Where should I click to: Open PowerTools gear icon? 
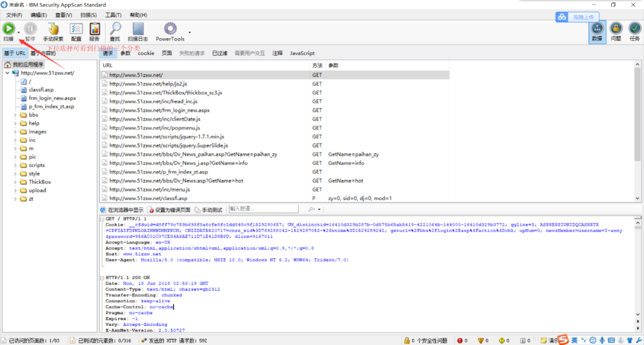[x=170, y=29]
